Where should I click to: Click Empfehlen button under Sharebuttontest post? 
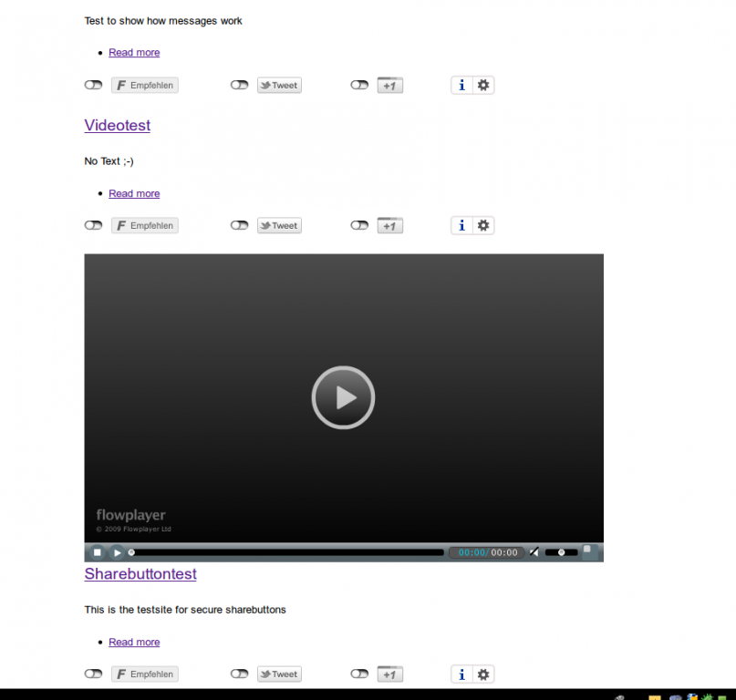point(145,674)
